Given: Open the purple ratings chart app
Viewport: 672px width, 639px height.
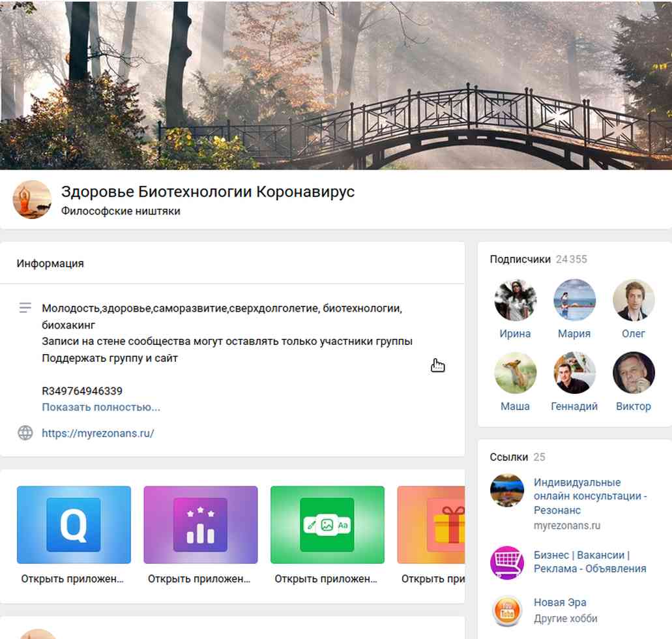Looking at the screenshot, I should [x=201, y=524].
